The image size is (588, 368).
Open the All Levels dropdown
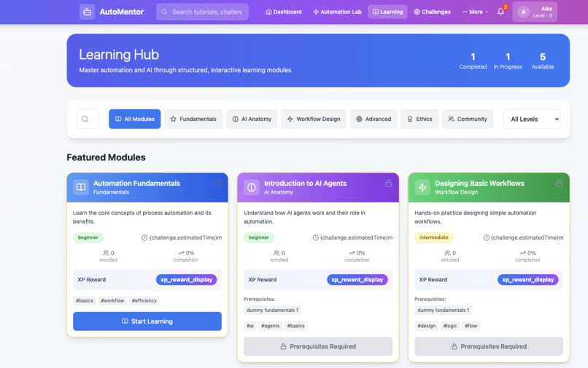pos(532,120)
